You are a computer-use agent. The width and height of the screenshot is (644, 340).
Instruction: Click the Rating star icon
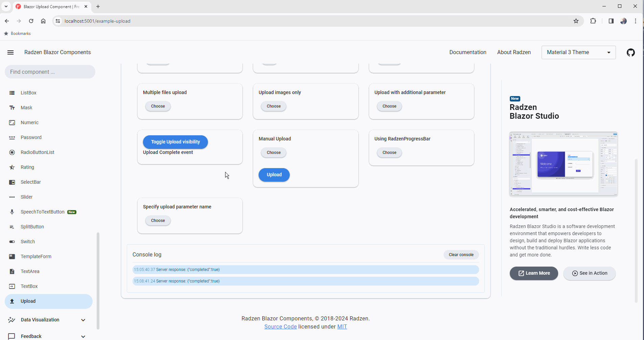click(12, 167)
